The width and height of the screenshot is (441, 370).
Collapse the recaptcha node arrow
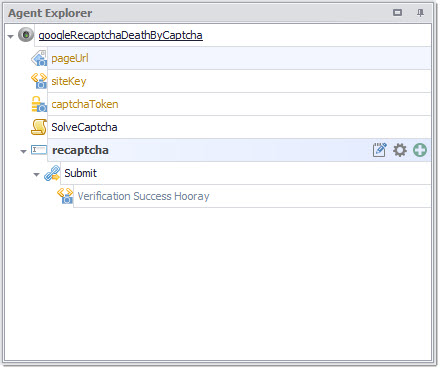point(23,152)
